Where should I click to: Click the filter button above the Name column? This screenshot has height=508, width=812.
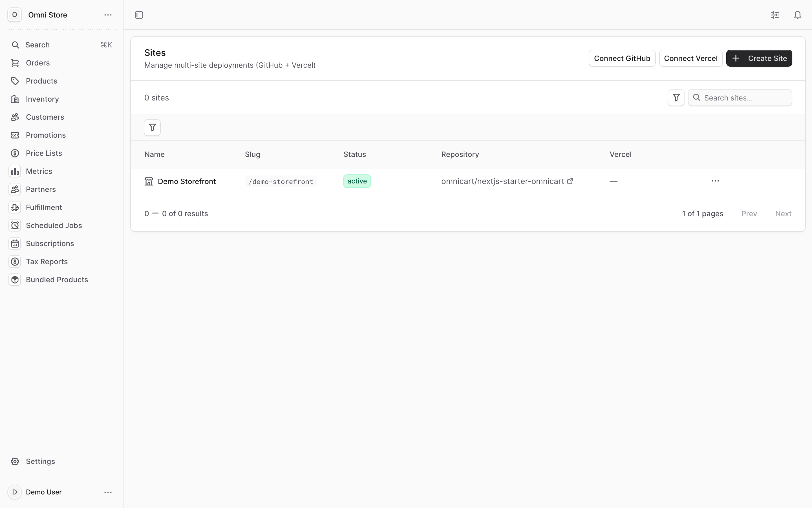(x=152, y=128)
